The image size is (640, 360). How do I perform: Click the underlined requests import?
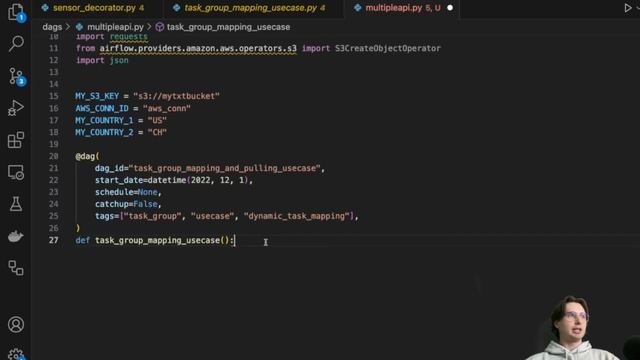pos(129,37)
